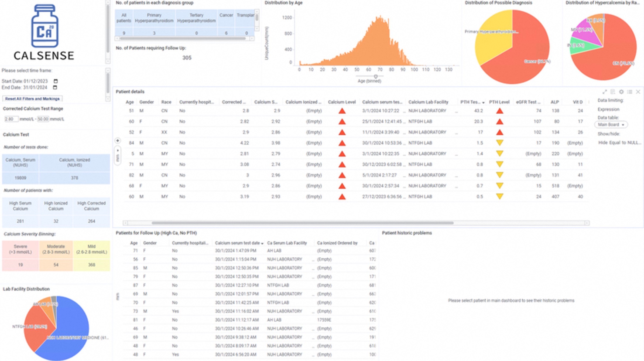Click the plus zoom icon beside the patient table
Viewport: 644px width, 361px height.
coord(118,141)
